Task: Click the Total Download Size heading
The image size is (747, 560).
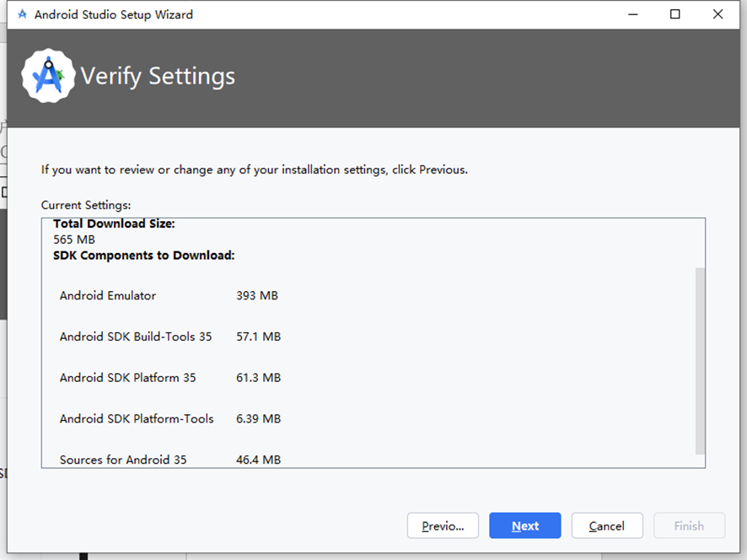Action: (x=114, y=223)
